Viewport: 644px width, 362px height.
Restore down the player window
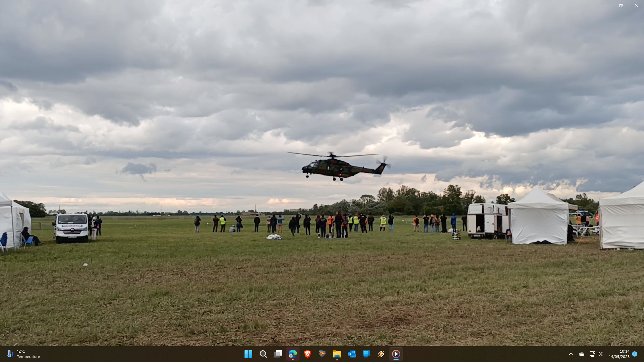(621, 5)
